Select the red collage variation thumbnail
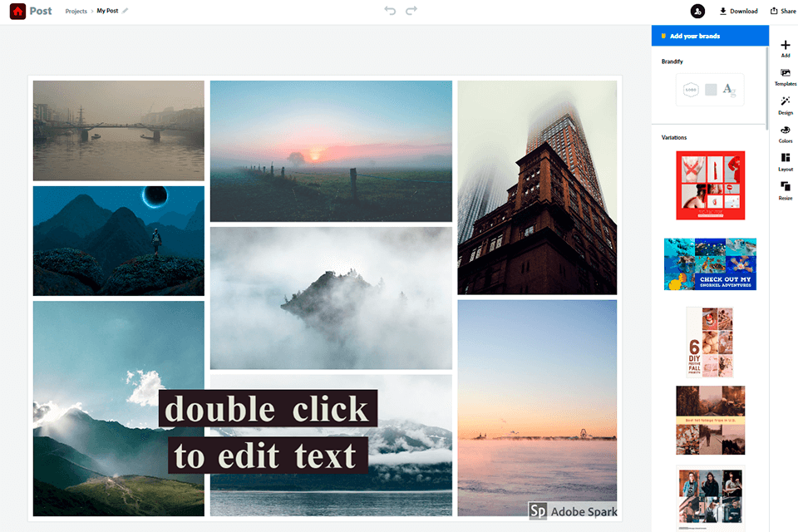 pos(710,185)
